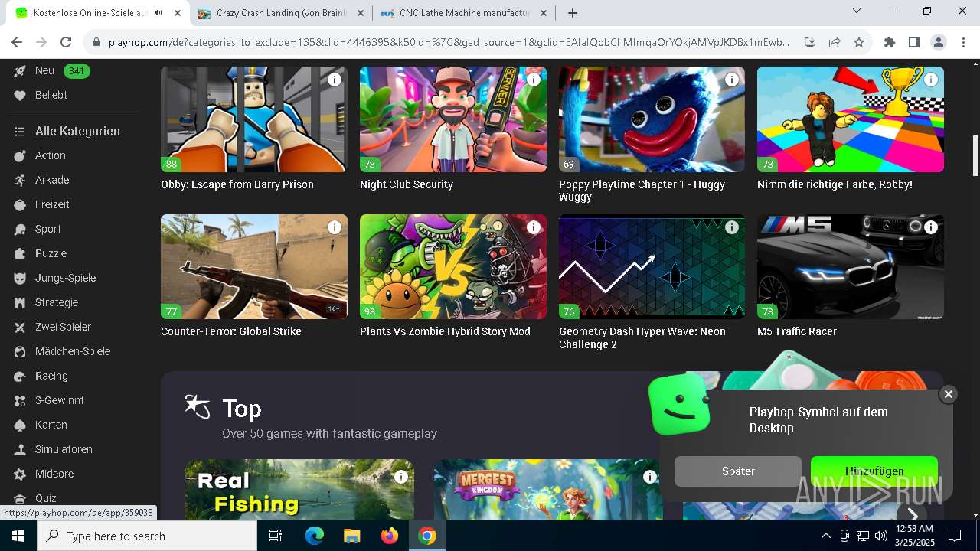Show hidden system tray icons
980x551 pixels.
click(x=825, y=536)
